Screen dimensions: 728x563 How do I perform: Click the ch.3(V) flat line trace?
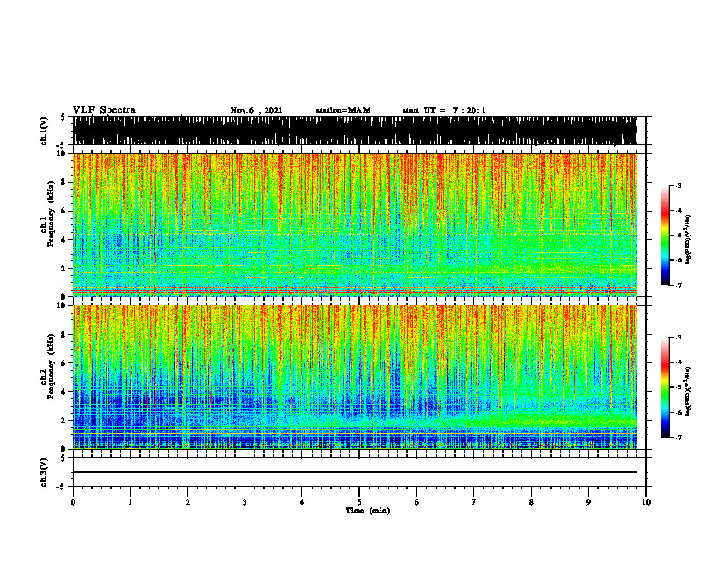click(x=355, y=472)
